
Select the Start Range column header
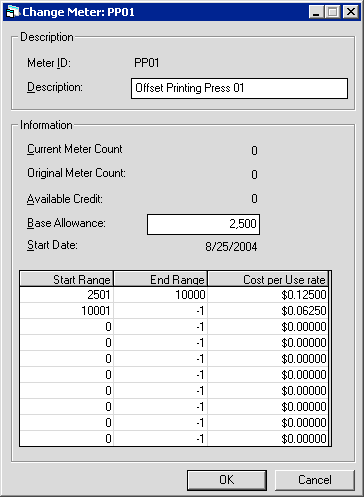(x=67, y=279)
